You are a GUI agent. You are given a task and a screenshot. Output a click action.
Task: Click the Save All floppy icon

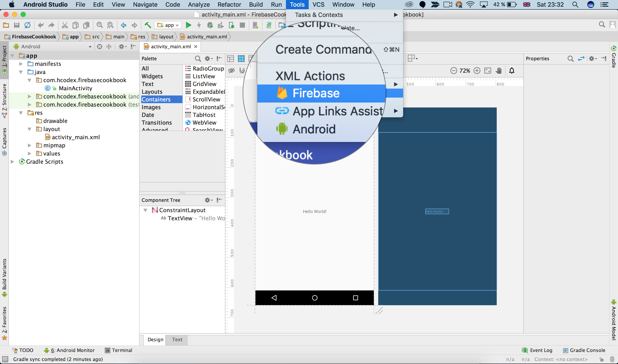click(17, 25)
